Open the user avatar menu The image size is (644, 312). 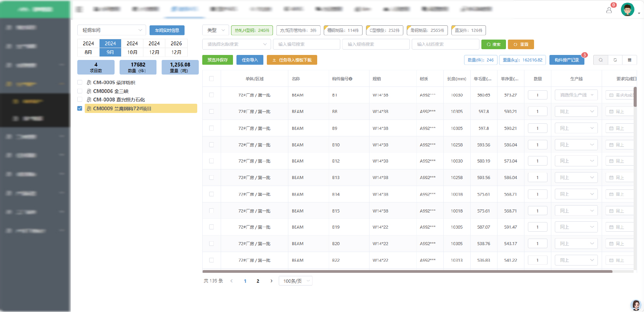tap(627, 9)
